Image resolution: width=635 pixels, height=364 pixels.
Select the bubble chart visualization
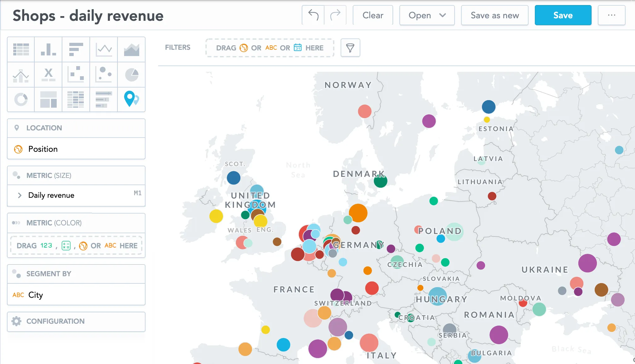pos(104,75)
